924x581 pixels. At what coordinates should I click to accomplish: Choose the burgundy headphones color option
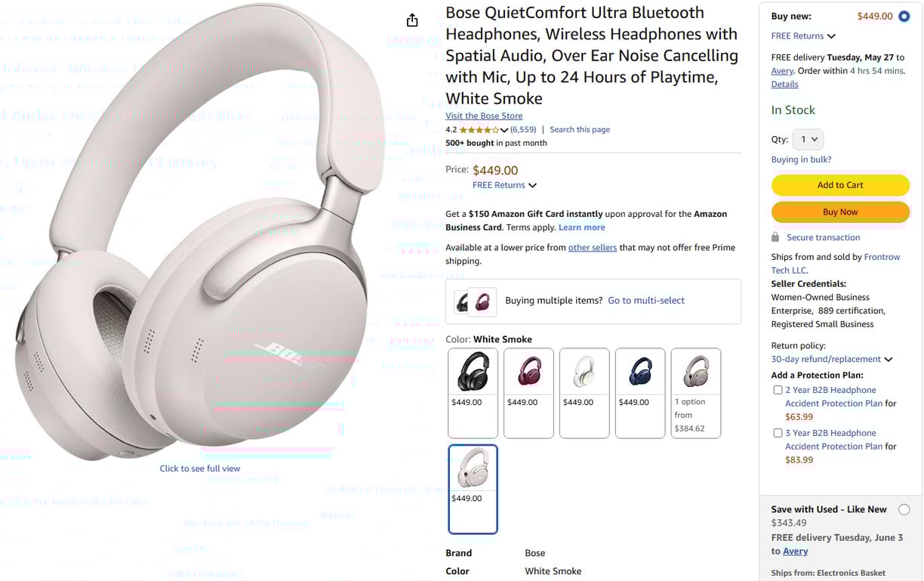coord(528,393)
